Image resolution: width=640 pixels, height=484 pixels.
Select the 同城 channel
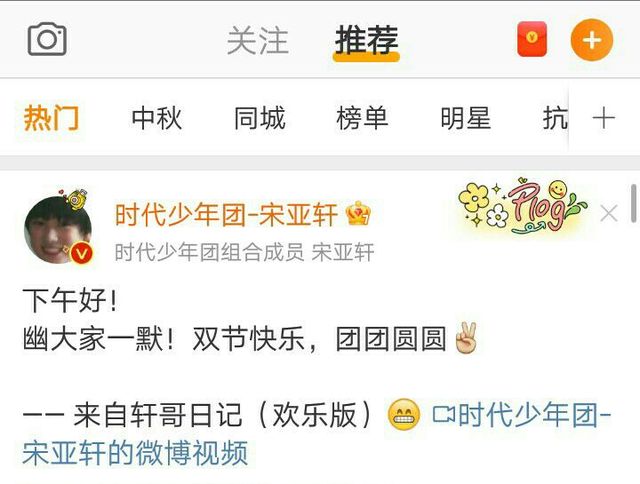point(260,118)
